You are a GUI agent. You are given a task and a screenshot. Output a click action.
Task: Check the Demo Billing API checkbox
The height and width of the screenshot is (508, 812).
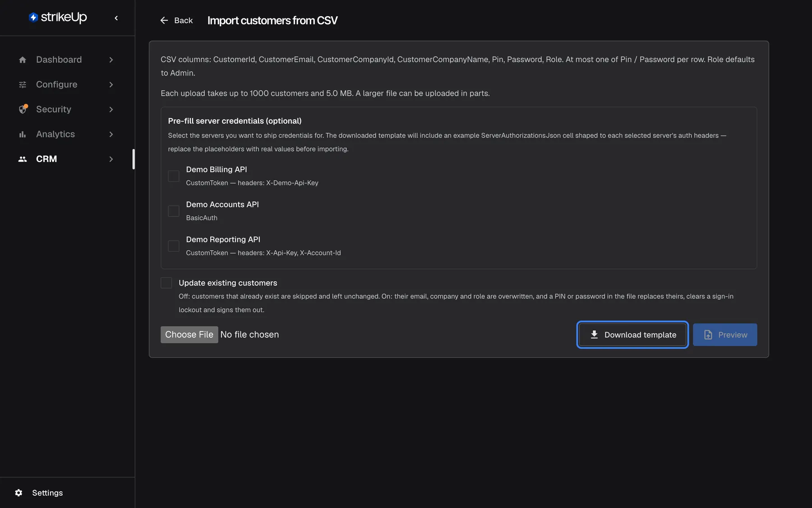pyautogui.click(x=174, y=176)
